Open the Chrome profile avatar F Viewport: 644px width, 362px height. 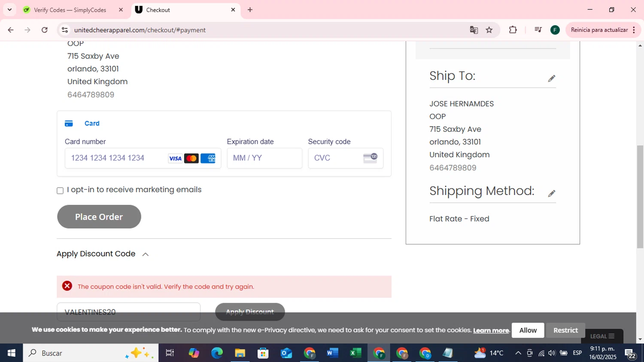[555, 30]
